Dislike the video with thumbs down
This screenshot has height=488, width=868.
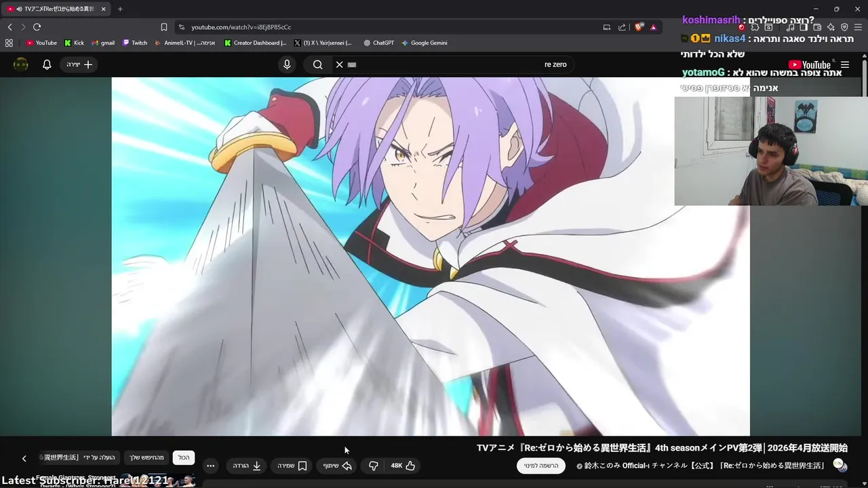pyautogui.click(x=374, y=466)
